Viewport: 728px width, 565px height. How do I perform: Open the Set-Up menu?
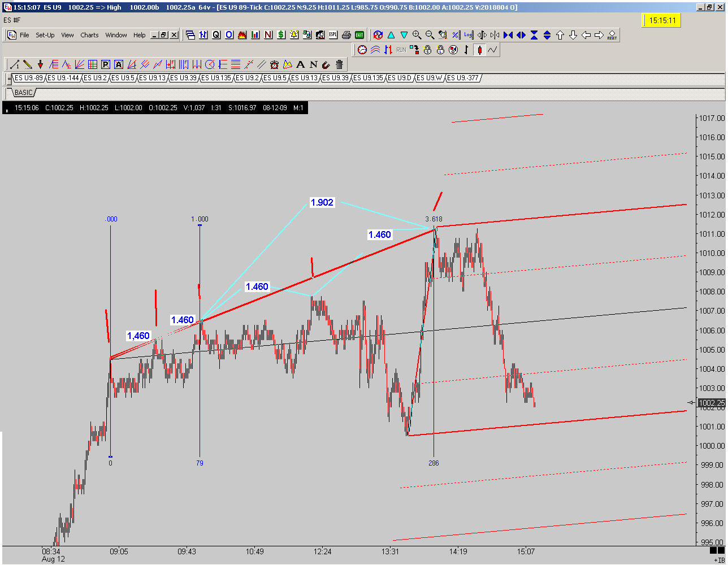pyautogui.click(x=45, y=35)
